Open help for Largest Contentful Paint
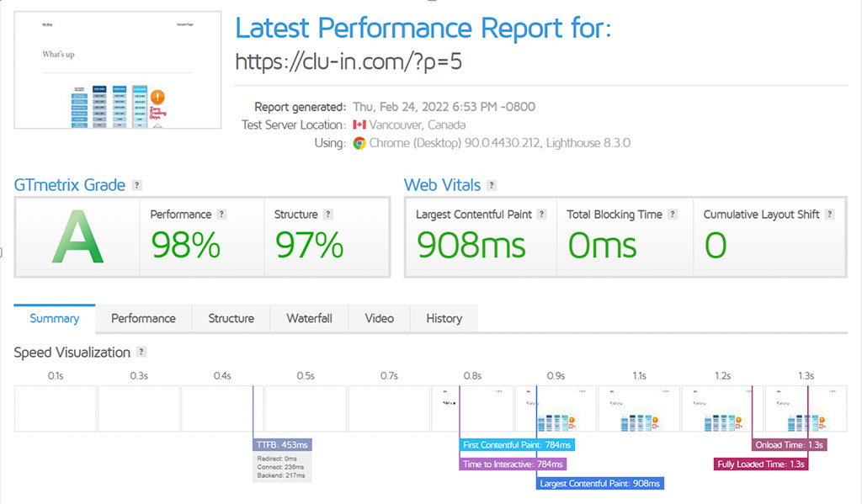 pyautogui.click(x=542, y=215)
